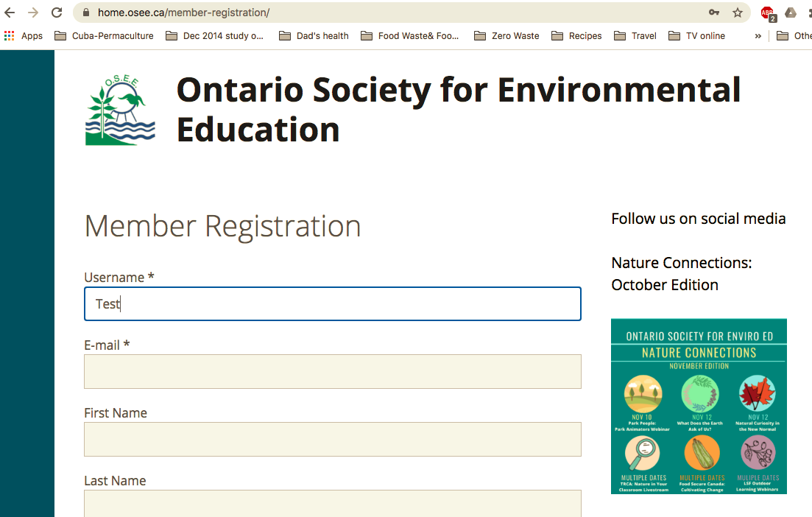Click the browser forward arrow
Viewport: 812px width, 517px height.
coord(33,13)
